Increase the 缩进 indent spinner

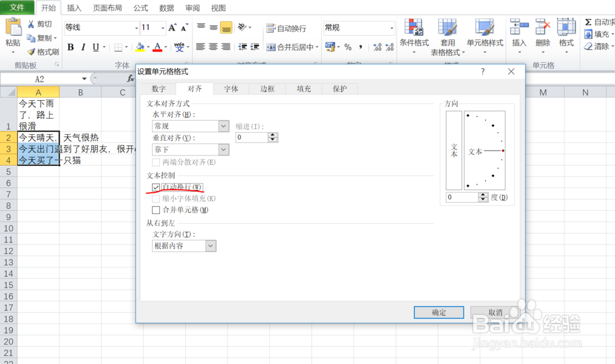272,135
